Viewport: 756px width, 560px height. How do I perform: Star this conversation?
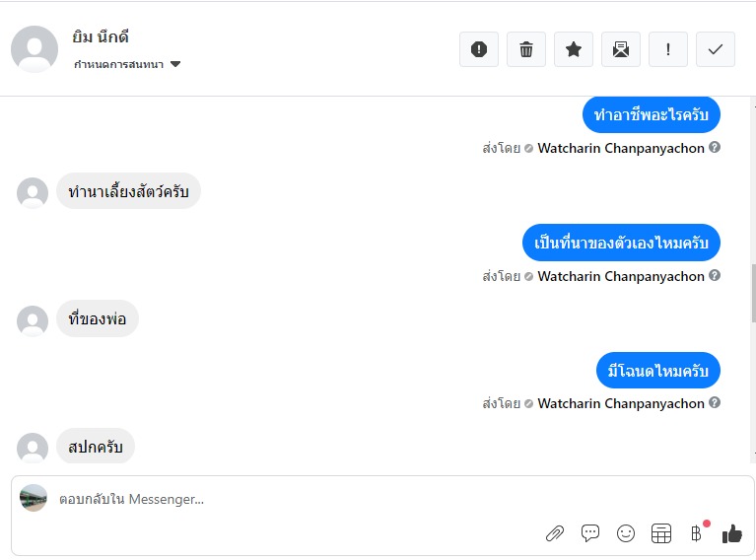coord(574,49)
